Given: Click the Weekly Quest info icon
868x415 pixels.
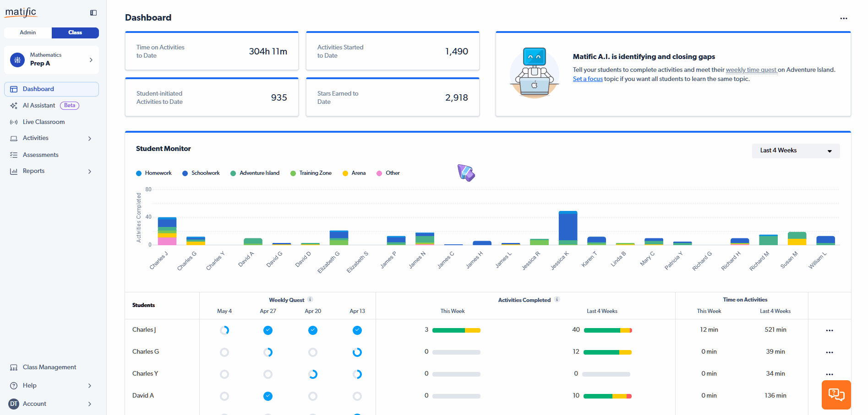Looking at the screenshot, I should [310, 300].
